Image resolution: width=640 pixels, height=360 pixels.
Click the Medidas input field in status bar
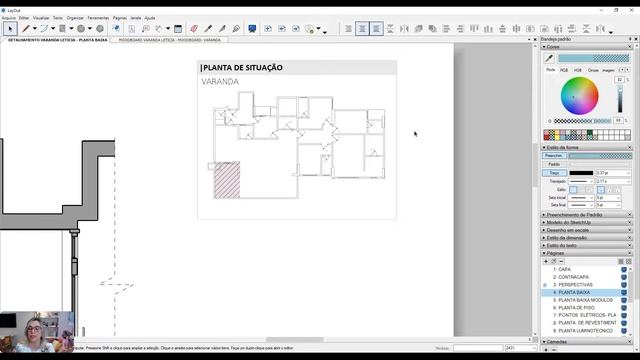(478, 348)
